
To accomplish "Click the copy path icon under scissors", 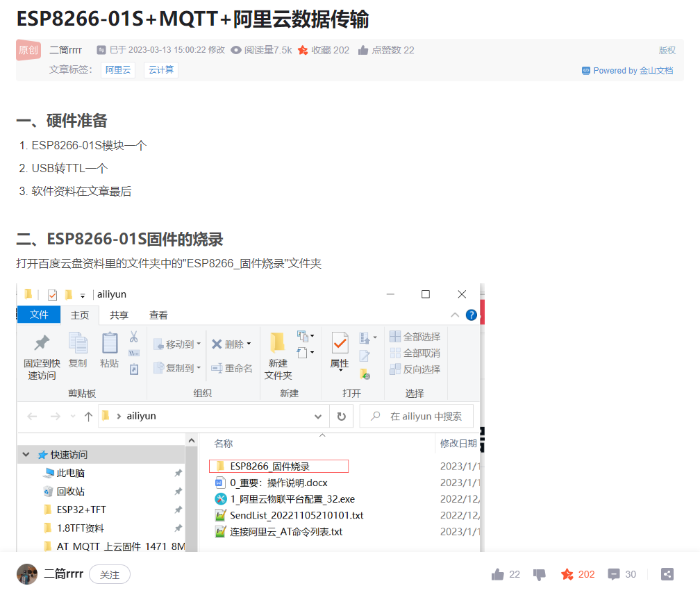I will (x=134, y=353).
